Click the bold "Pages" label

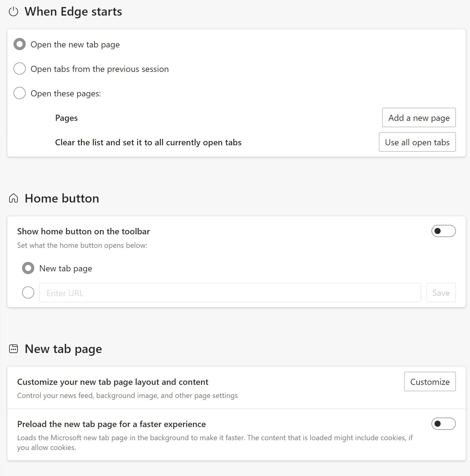tap(66, 118)
